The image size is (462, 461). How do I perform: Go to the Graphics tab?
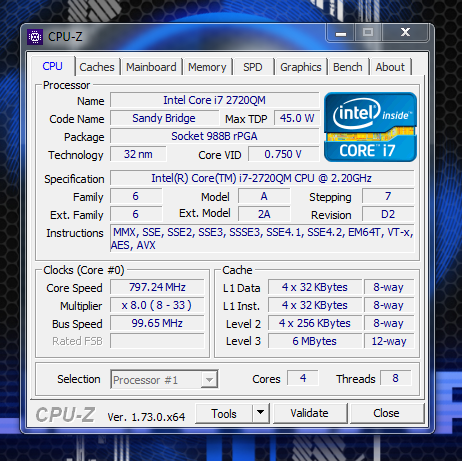(301, 67)
